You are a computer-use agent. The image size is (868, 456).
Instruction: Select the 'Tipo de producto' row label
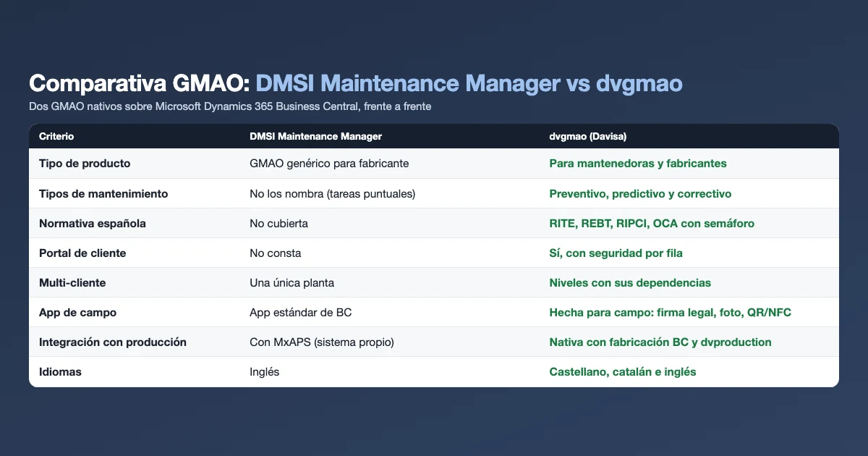tap(85, 164)
